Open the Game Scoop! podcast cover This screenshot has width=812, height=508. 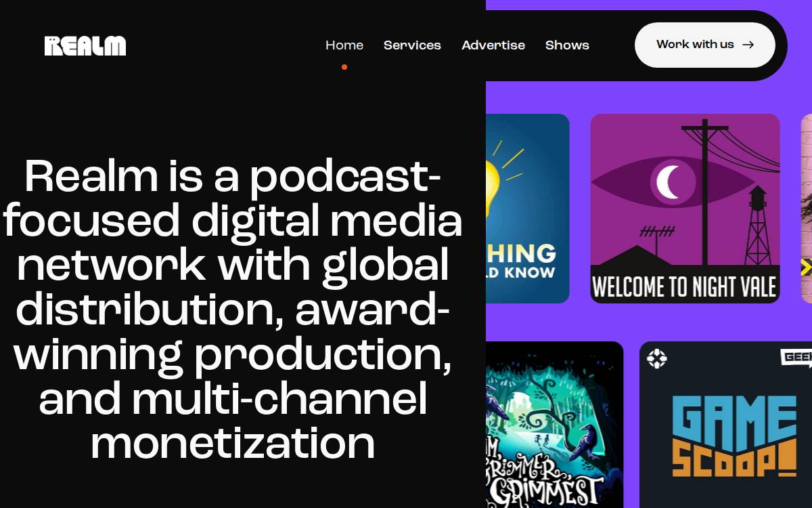tap(725, 425)
